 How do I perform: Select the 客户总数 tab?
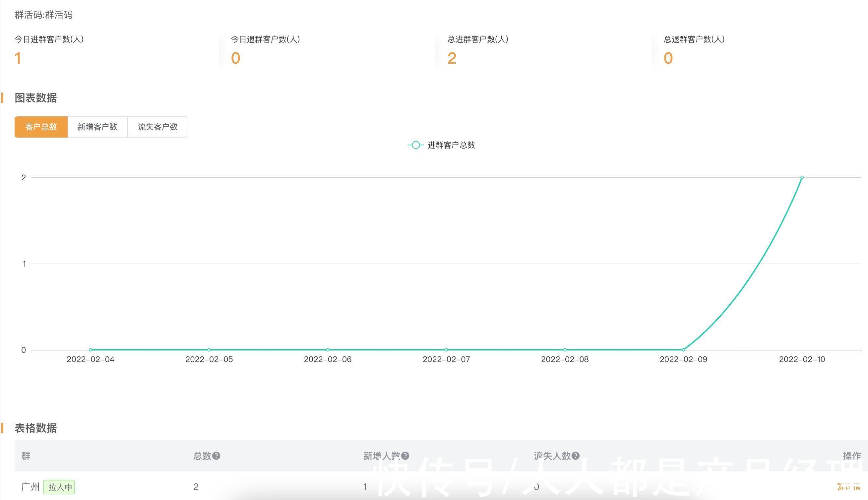pos(41,127)
